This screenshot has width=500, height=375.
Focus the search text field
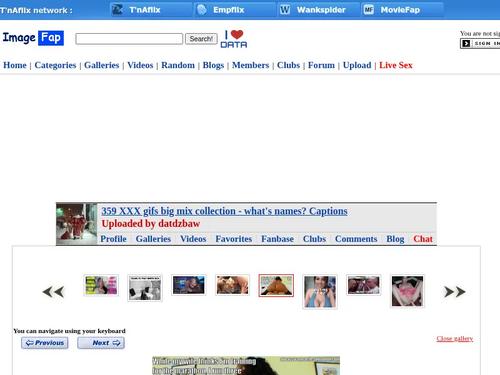(129, 39)
